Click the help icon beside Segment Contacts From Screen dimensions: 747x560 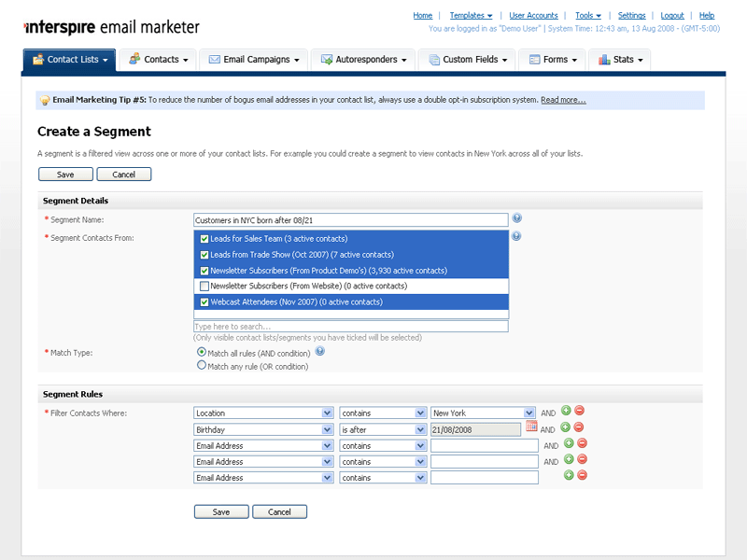(516, 236)
